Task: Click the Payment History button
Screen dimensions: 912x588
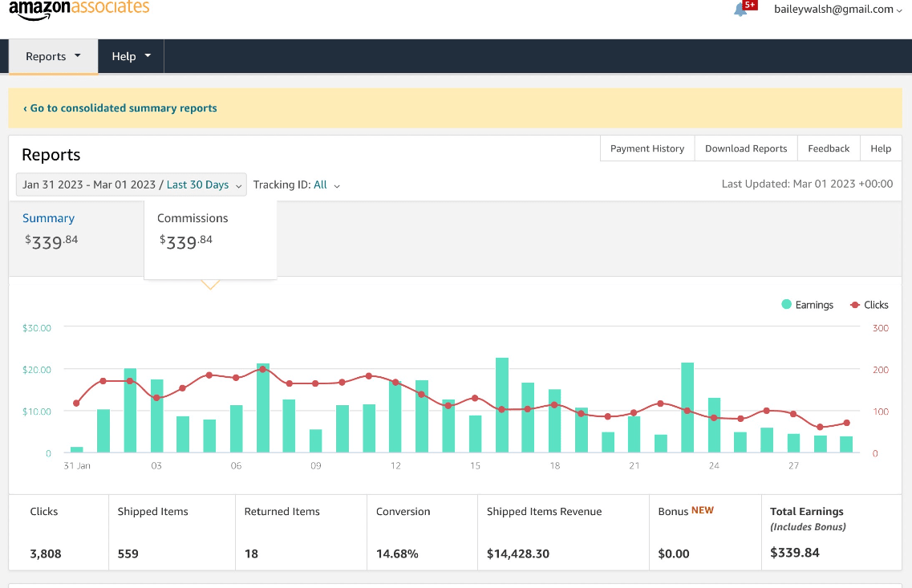Action: point(647,148)
